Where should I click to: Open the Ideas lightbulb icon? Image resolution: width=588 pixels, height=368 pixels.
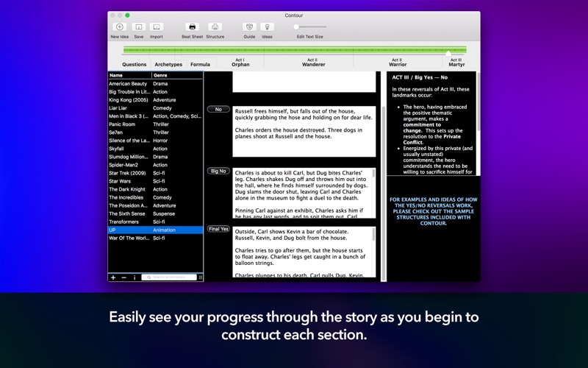point(267,27)
